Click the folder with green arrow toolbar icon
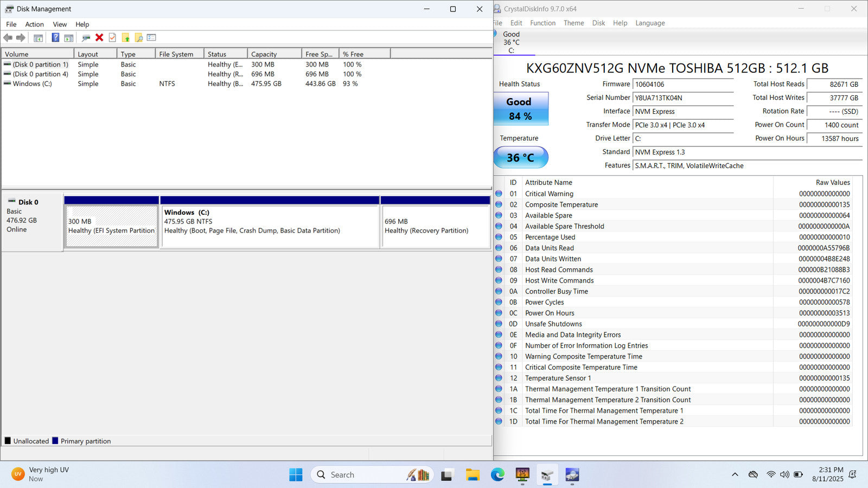This screenshot has height=488, width=868. [x=125, y=37]
